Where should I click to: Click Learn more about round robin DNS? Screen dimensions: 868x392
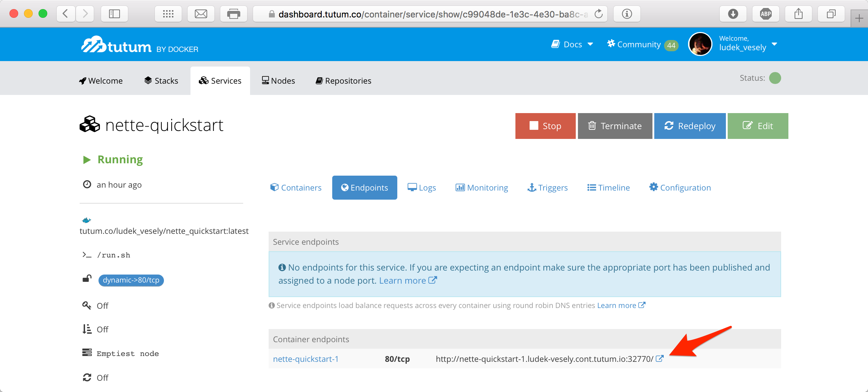tap(621, 305)
